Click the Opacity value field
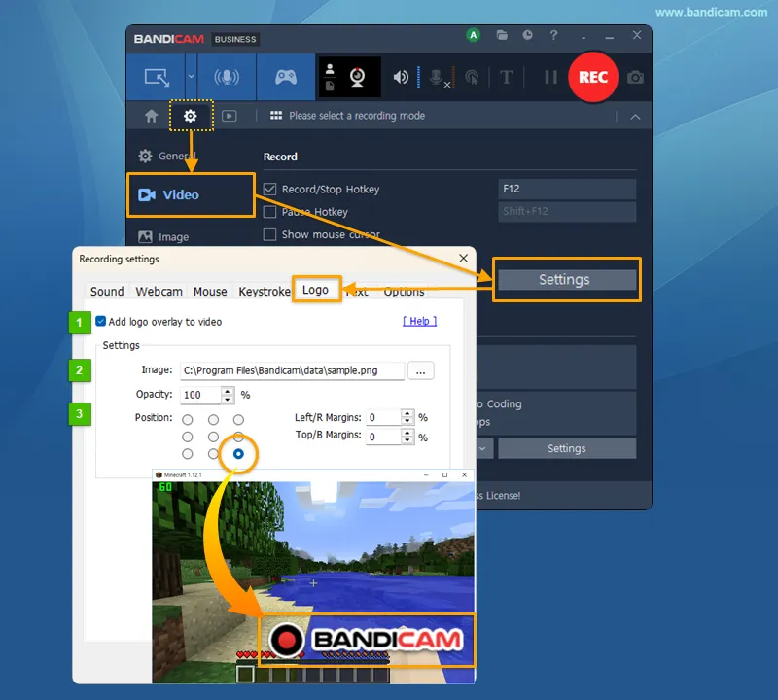778x700 pixels. coord(200,395)
